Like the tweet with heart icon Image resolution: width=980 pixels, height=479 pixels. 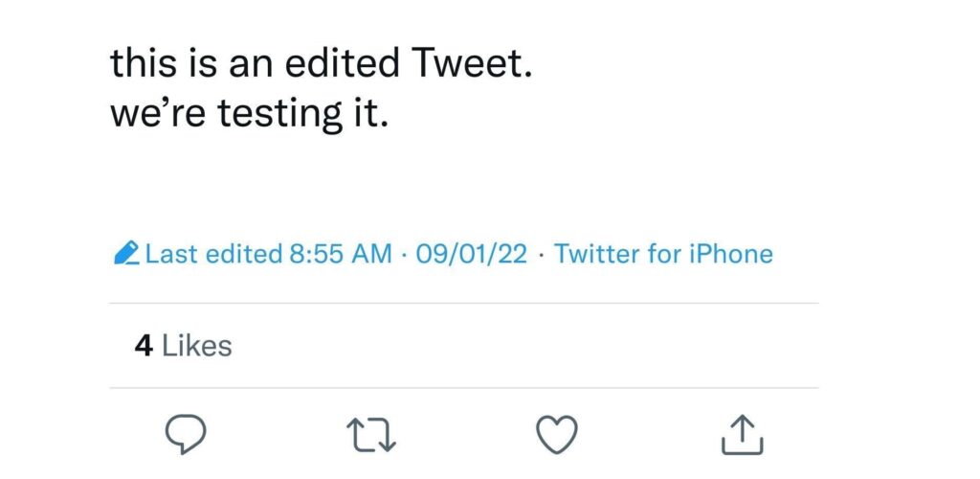(556, 434)
